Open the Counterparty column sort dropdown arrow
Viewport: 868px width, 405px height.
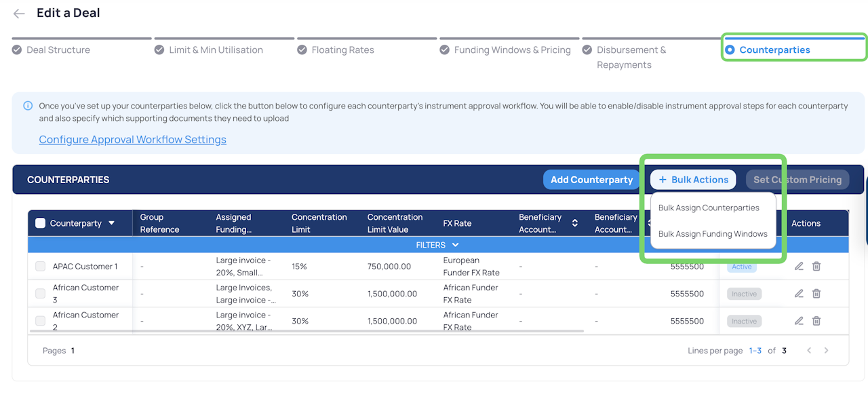111,223
